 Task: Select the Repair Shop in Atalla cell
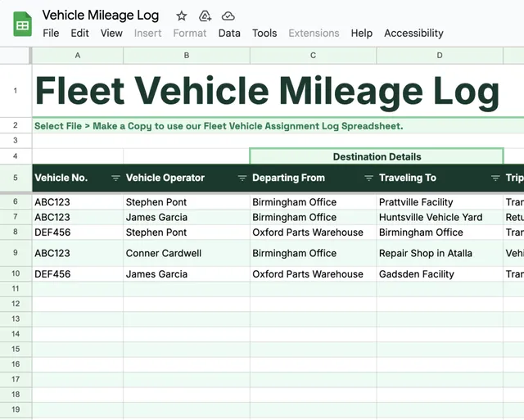point(440,253)
